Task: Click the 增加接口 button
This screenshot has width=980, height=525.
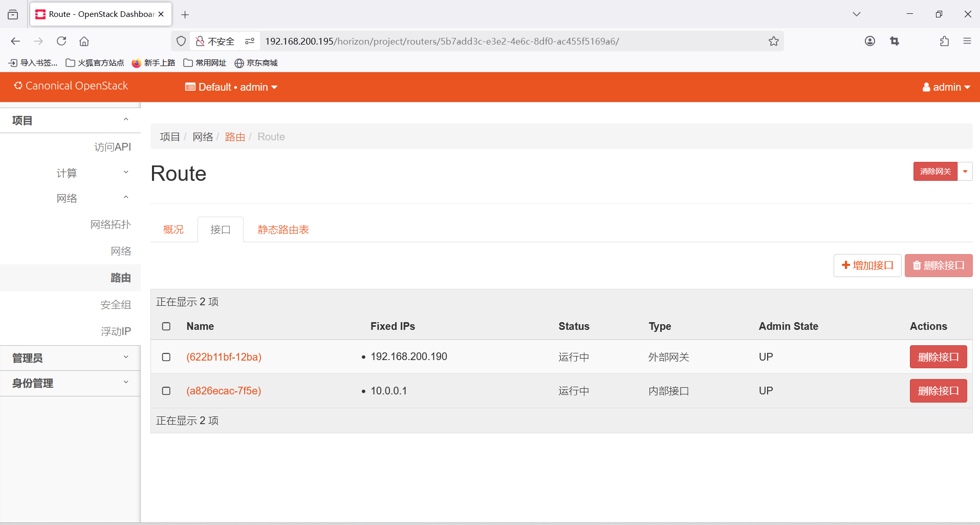Action: pyautogui.click(x=867, y=265)
